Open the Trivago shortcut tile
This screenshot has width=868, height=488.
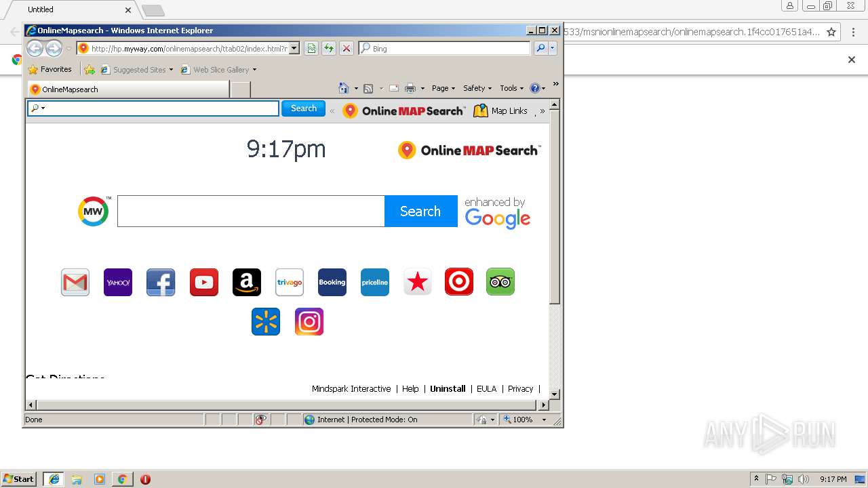pos(290,282)
